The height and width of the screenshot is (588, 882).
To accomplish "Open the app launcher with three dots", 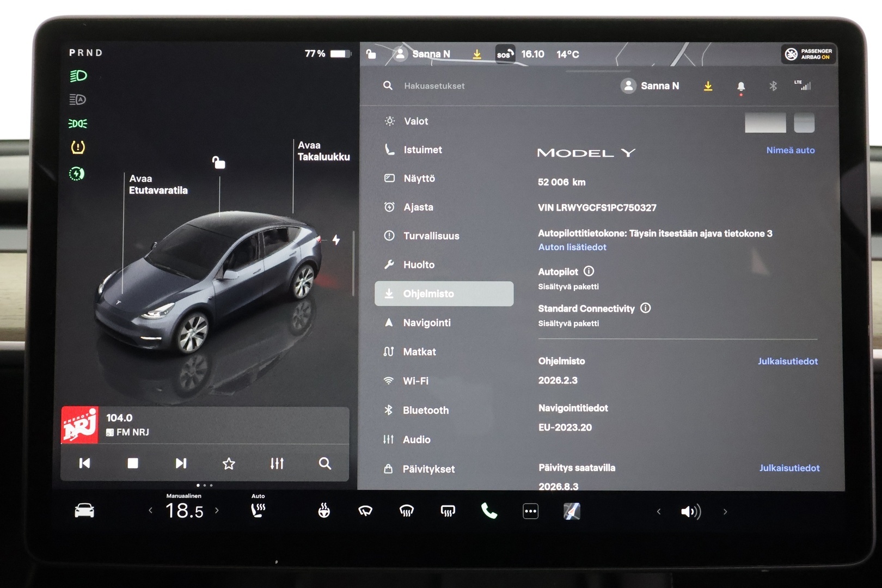I will click(530, 511).
